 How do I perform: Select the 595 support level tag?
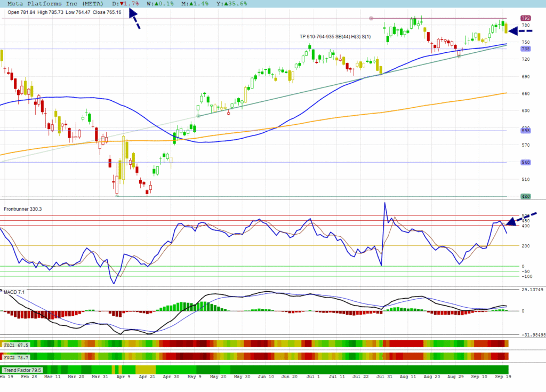[x=525, y=131]
